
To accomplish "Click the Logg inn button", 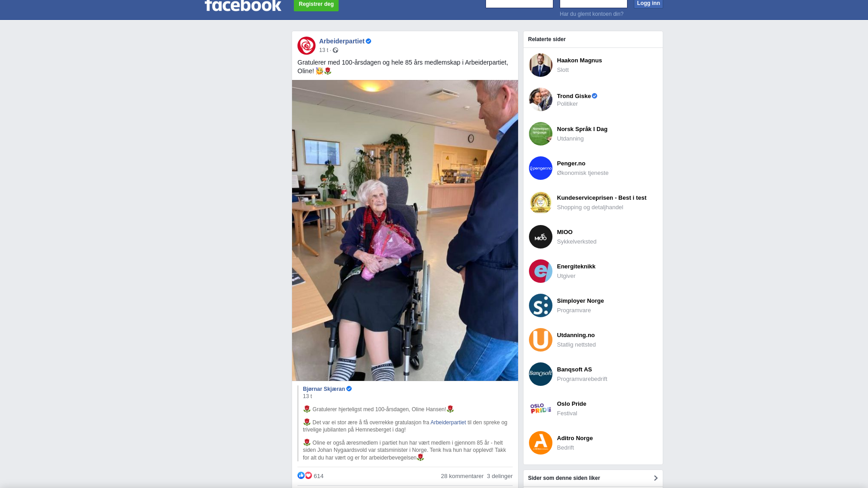I will (x=648, y=4).
